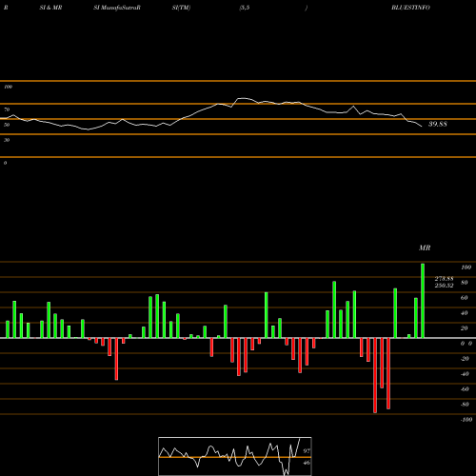Click the -100 label on MR axis
Screen dimensions: 476x476
click(x=466, y=420)
